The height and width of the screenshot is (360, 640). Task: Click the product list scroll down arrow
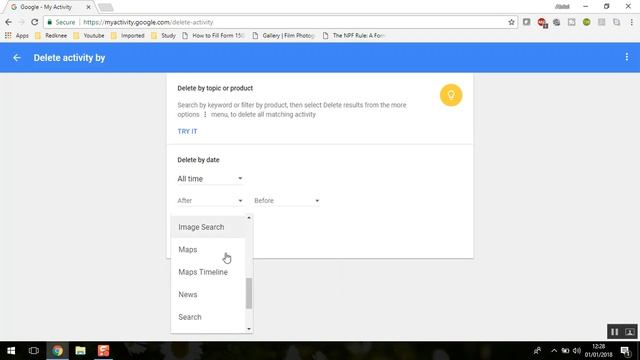coord(249,329)
